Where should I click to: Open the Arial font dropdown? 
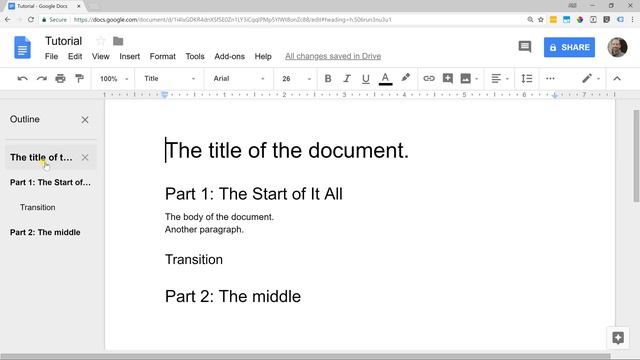pos(239,78)
